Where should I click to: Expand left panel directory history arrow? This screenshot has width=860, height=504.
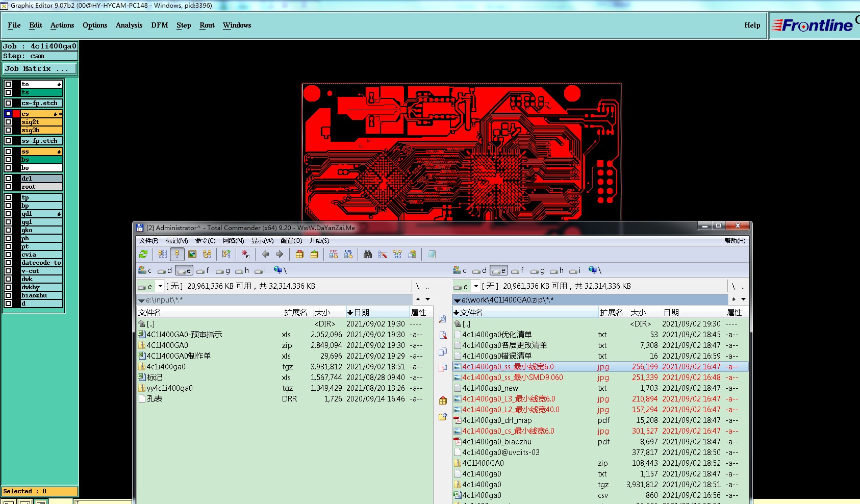pyautogui.click(x=427, y=299)
